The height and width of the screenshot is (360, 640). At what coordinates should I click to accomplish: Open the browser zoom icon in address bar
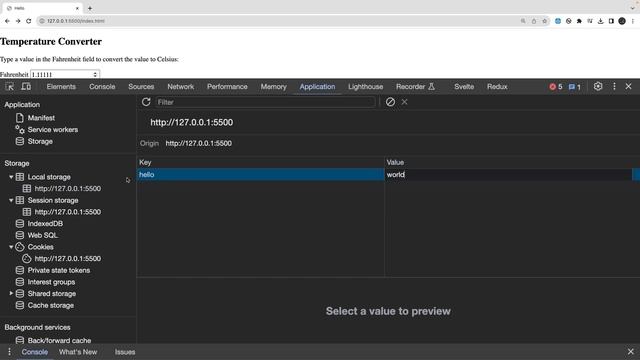[x=523, y=21]
